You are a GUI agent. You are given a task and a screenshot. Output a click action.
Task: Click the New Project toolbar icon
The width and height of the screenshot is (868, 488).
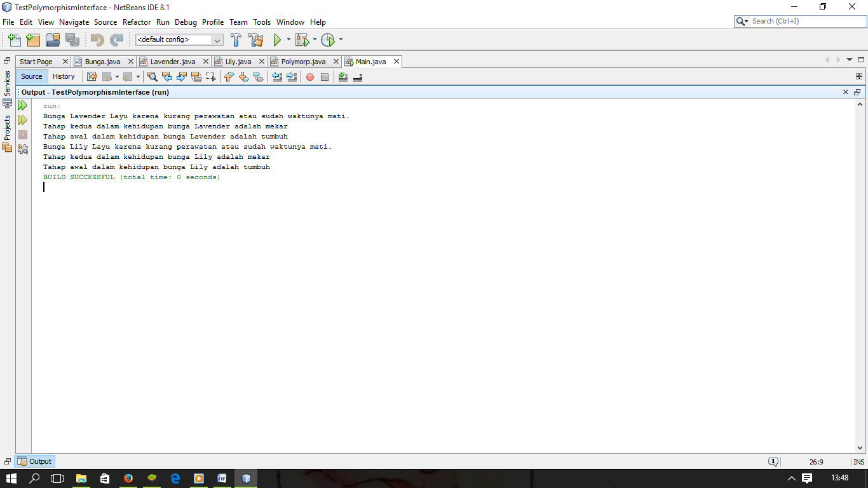pyautogui.click(x=33, y=40)
